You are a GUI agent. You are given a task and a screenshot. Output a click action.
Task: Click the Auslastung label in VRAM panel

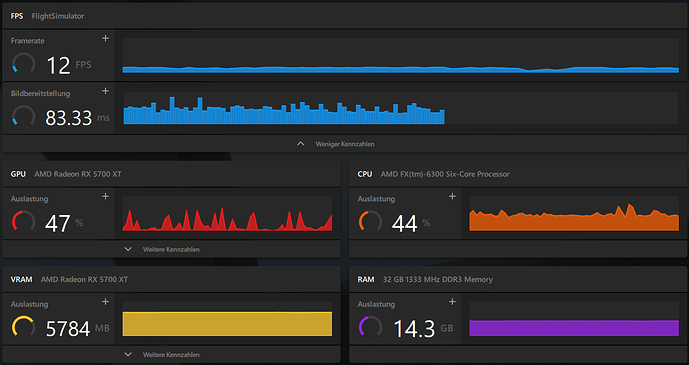click(29, 304)
